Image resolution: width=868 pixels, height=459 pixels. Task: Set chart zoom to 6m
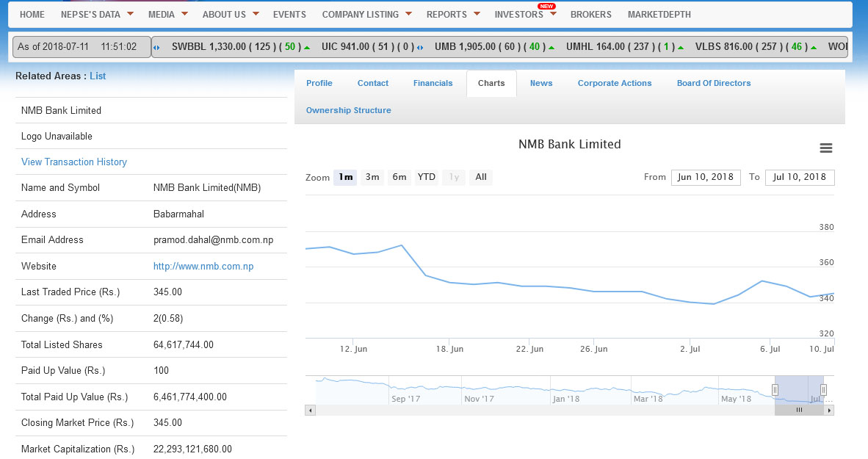pyautogui.click(x=399, y=177)
